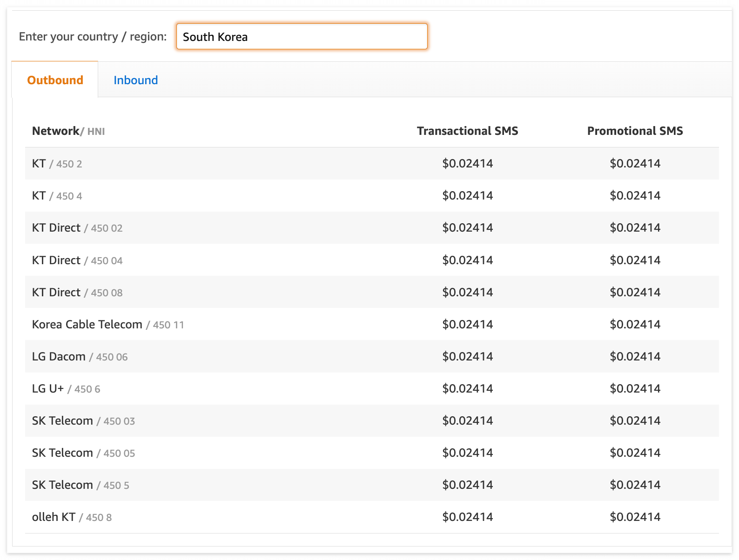Click Promotional SMS price for KT Direct 450 08

pyautogui.click(x=635, y=292)
